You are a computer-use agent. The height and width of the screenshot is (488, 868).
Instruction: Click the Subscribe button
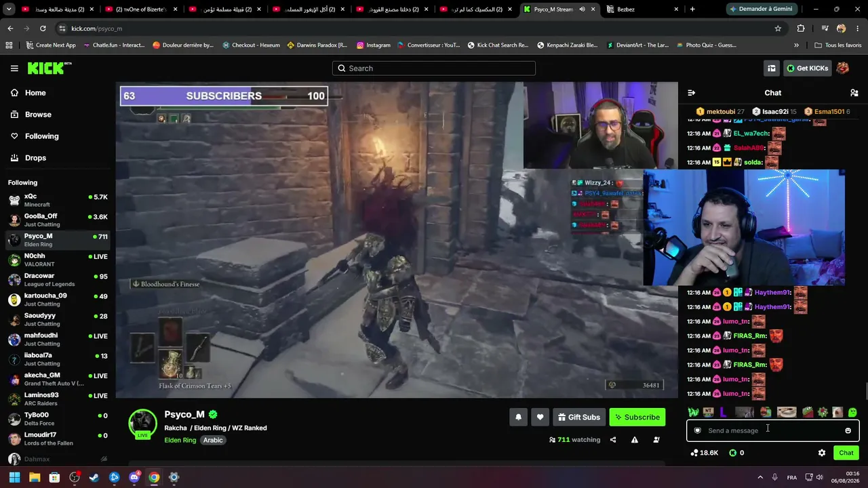637,418
